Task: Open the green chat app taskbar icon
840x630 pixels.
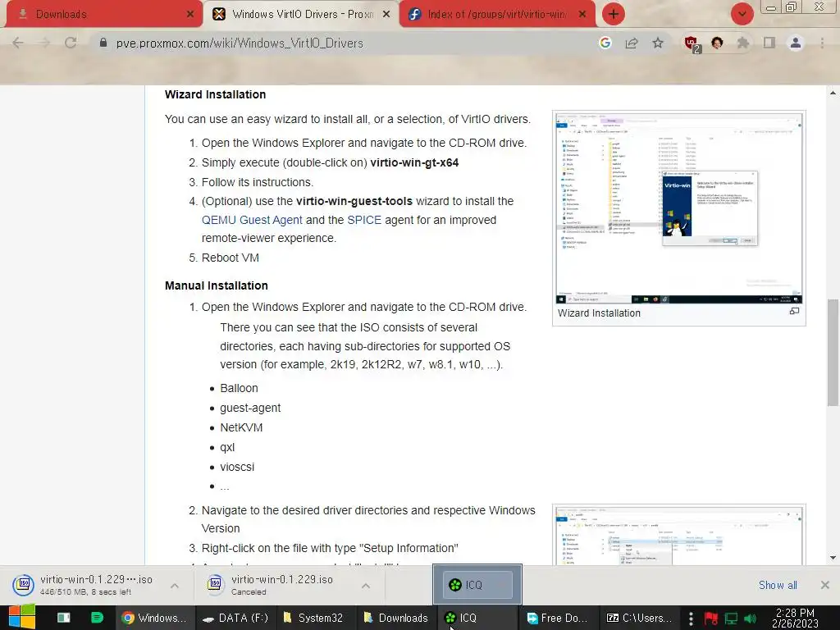Action: pos(97,618)
